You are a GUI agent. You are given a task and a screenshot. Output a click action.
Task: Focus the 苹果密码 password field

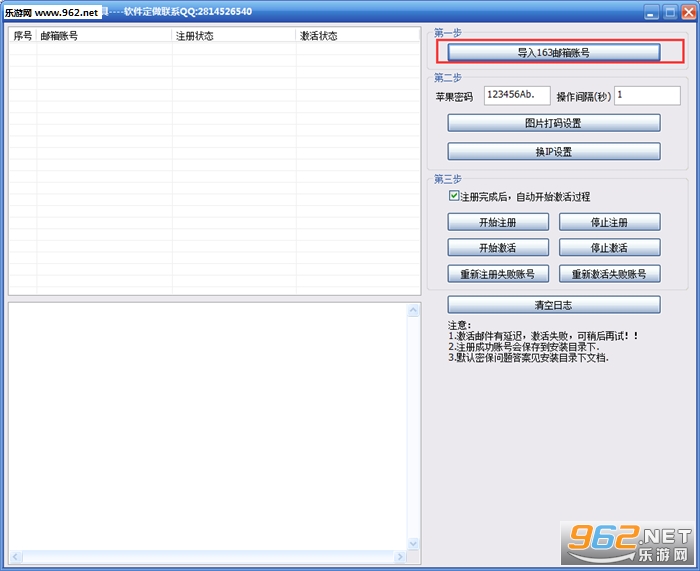pyautogui.click(x=517, y=96)
